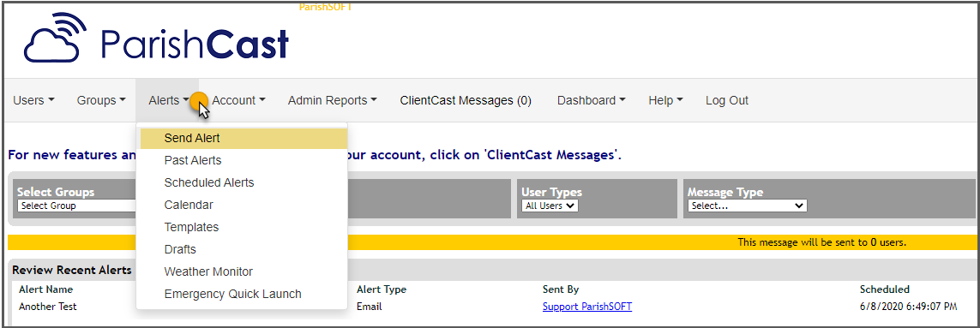Open the Account menu
980x328 pixels.
pyautogui.click(x=238, y=100)
